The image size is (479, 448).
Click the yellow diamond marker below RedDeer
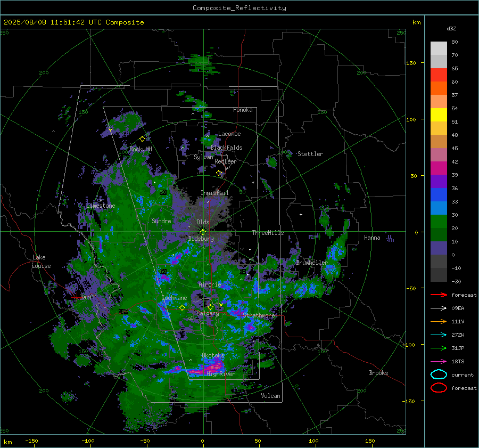coord(219,173)
